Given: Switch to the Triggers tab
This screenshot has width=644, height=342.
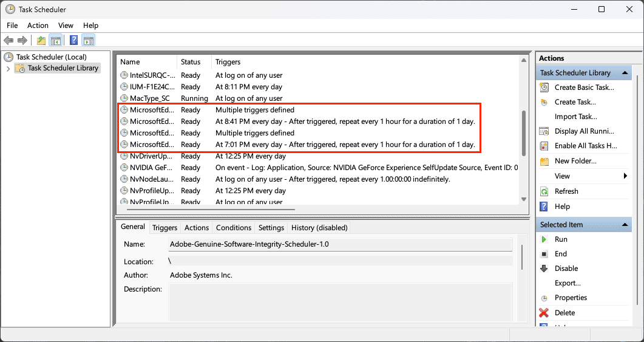Looking at the screenshot, I should (x=164, y=228).
